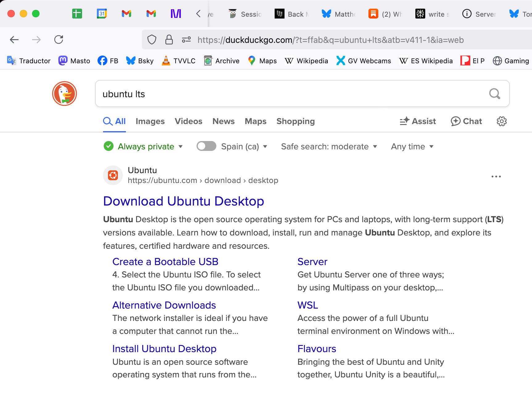
Task: Switch to Shopping results
Action: [x=296, y=121]
